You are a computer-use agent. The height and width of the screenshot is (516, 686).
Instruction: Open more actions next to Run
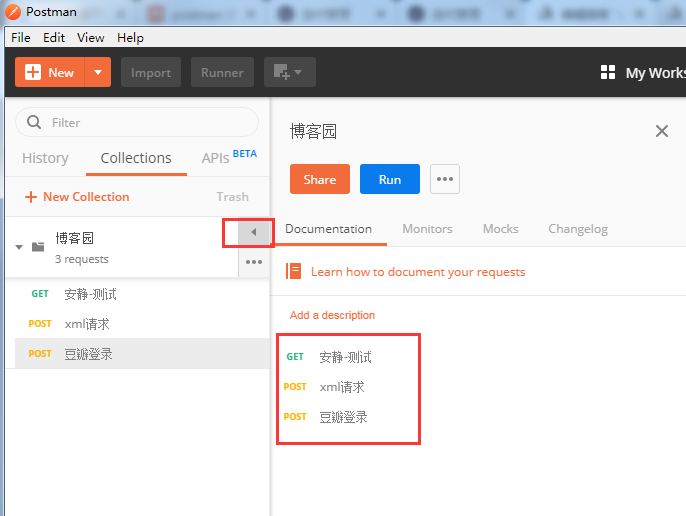pos(445,179)
